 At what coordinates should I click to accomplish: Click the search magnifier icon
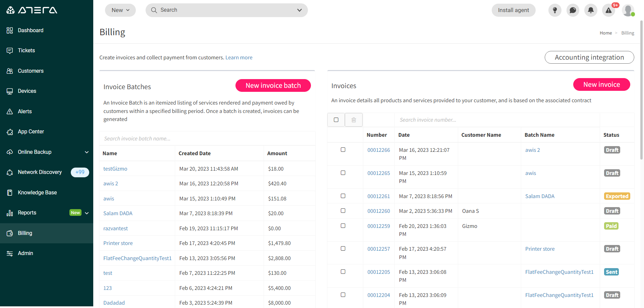pos(154,10)
